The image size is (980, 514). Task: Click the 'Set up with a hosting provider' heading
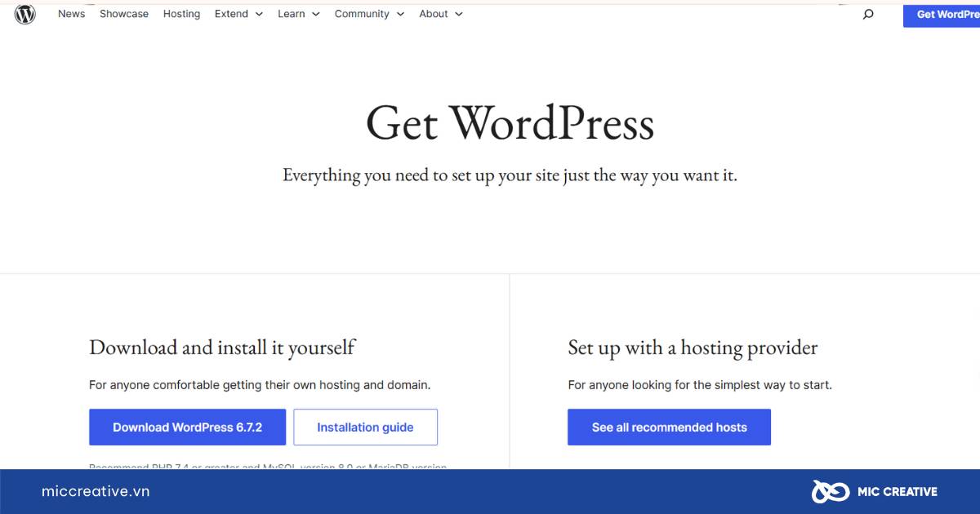(x=693, y=348)
